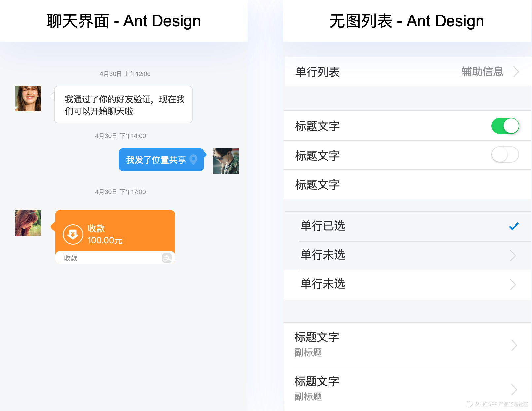
Task: Click the gray 收款 label in card footer
Action: coord(71,258)
